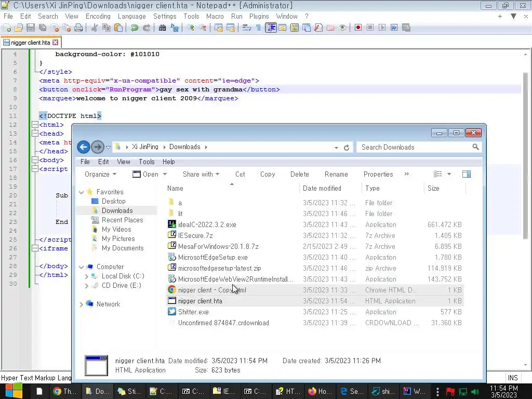Select My Documents in Favorites
The image size is (532, 399).
pos(123,248)
